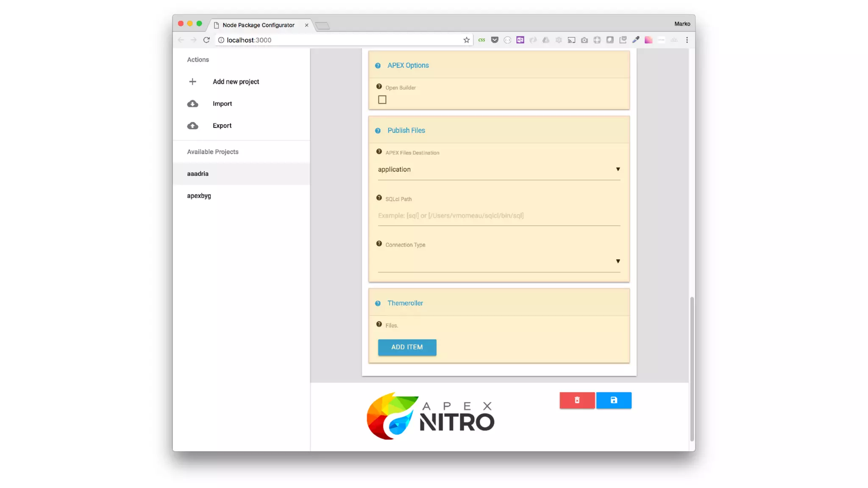The image size is (868, 488).
Task: Open help icon beside APEX Options heading
Action: [x=378, y=66]
